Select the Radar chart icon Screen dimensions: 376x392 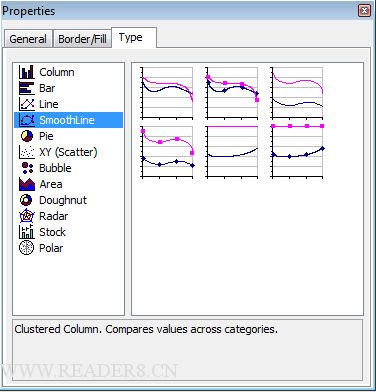pos(27,216)
